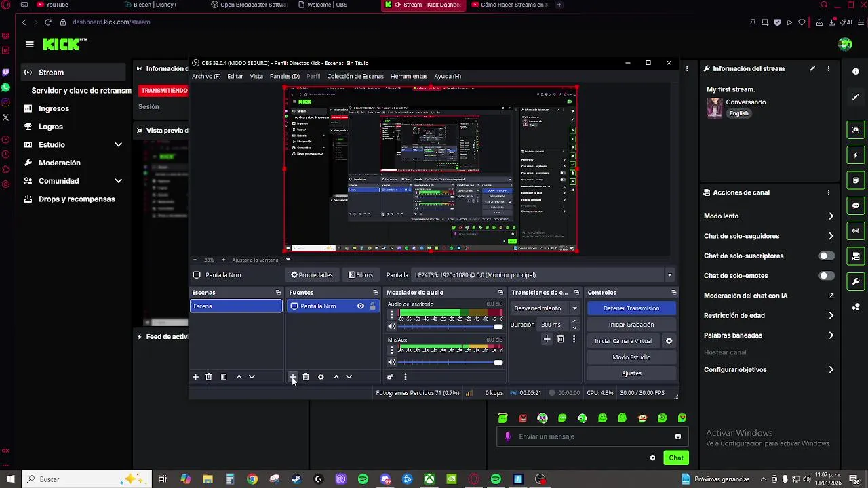Move source down in Fuentes list
This screenshot has width=868, height=488.
pyautogui.click(x=349, y=377)
